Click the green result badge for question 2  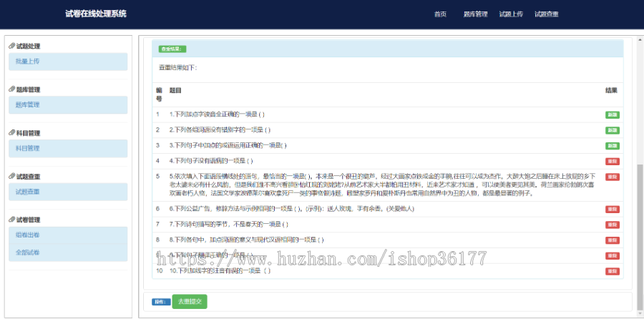tap(613, 131)
